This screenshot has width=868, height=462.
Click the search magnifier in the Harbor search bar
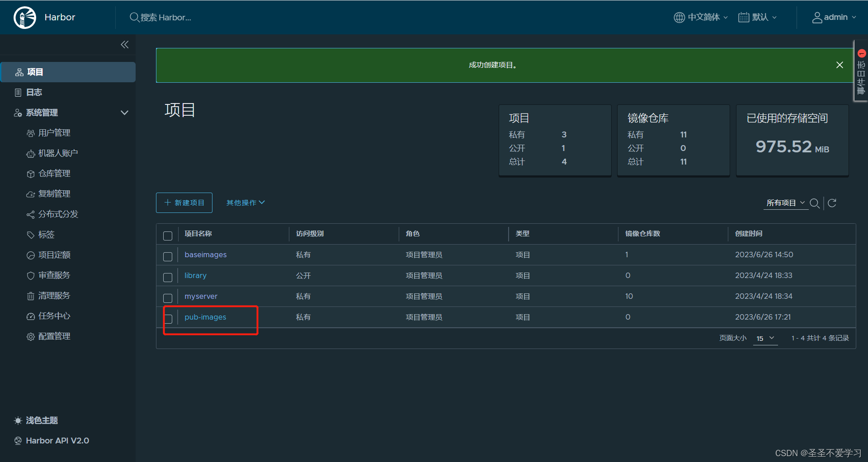tap(134, 17)
